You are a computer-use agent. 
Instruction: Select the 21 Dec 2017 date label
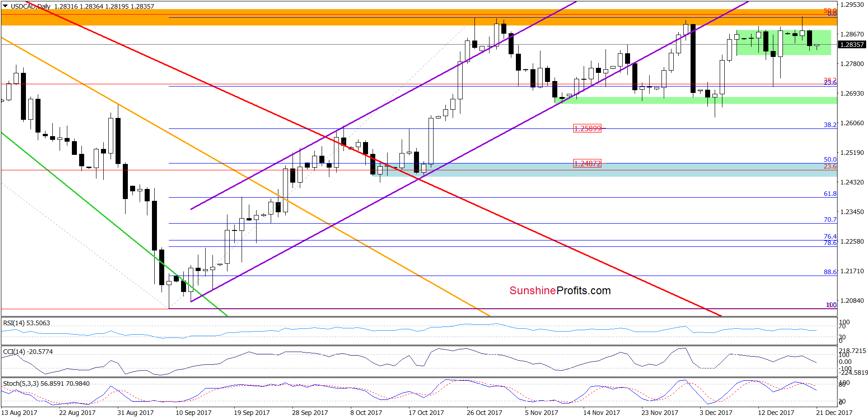point(834,413)
